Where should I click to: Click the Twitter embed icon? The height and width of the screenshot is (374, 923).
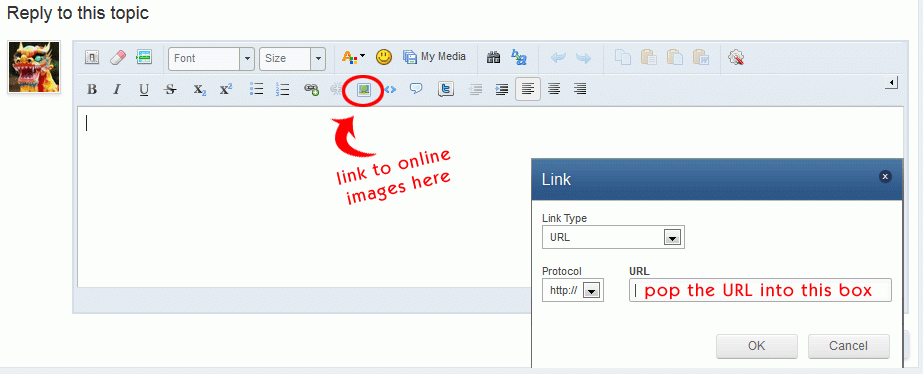(x=446, y=90)
